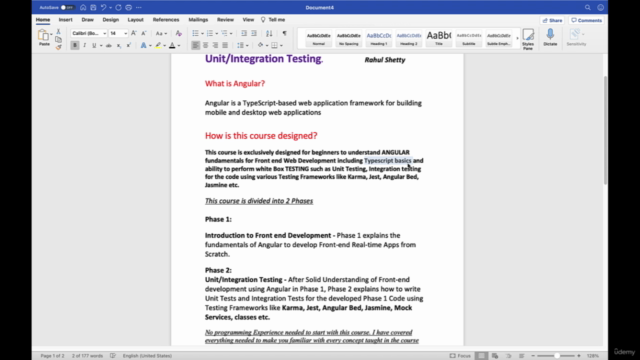Copy selection using the copy icon
Viewport: 640px width, 360px height.
pos(58,40)
